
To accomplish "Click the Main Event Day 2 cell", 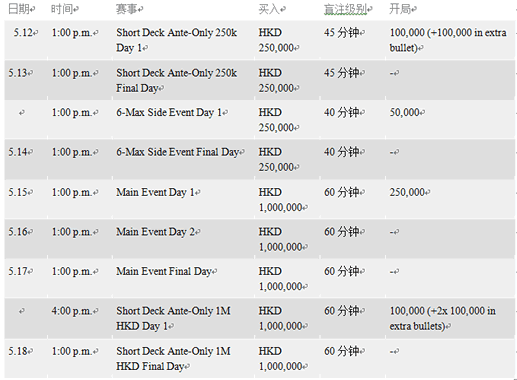I will pos(156,232).
